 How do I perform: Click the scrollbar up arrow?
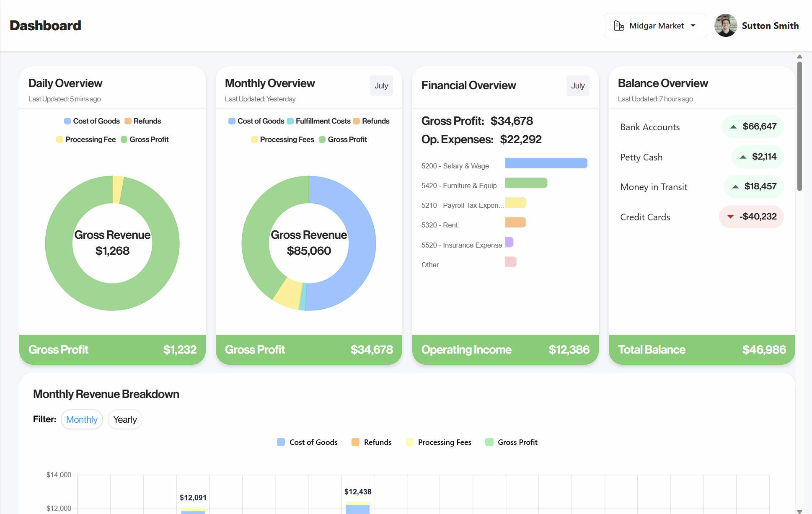(799, 57)
